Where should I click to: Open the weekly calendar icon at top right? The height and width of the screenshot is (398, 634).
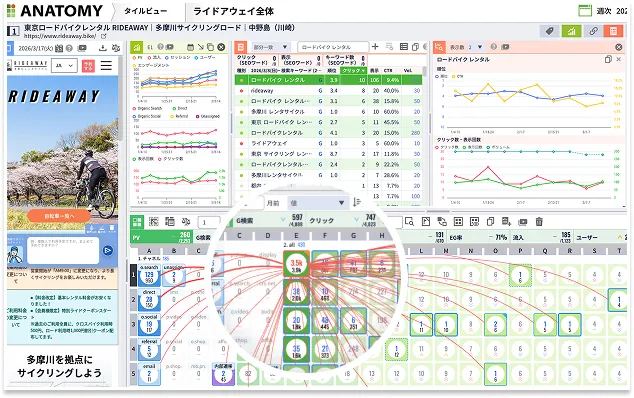coord(585,11)
